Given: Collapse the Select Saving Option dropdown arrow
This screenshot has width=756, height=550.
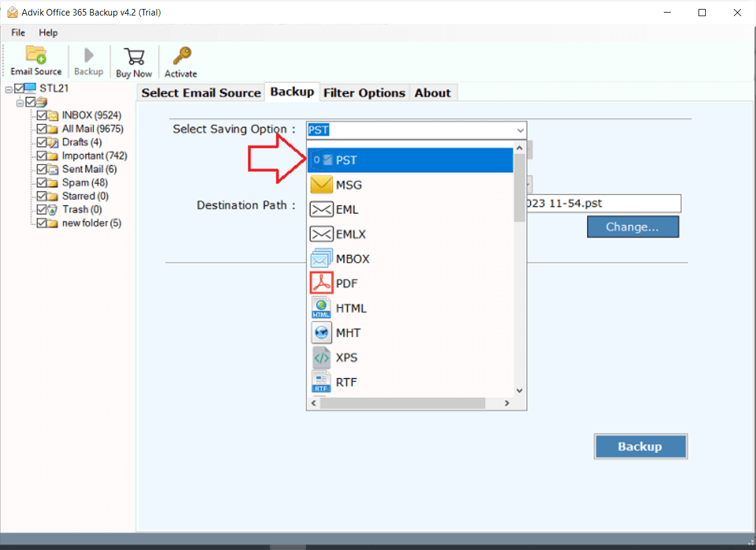Looking at the screenshot, I should coord(520,130).
